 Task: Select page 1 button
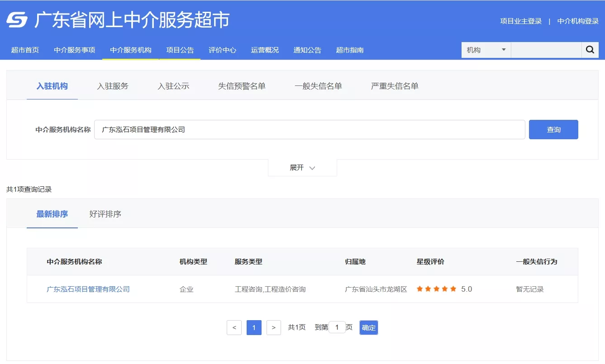click(254, 328)
